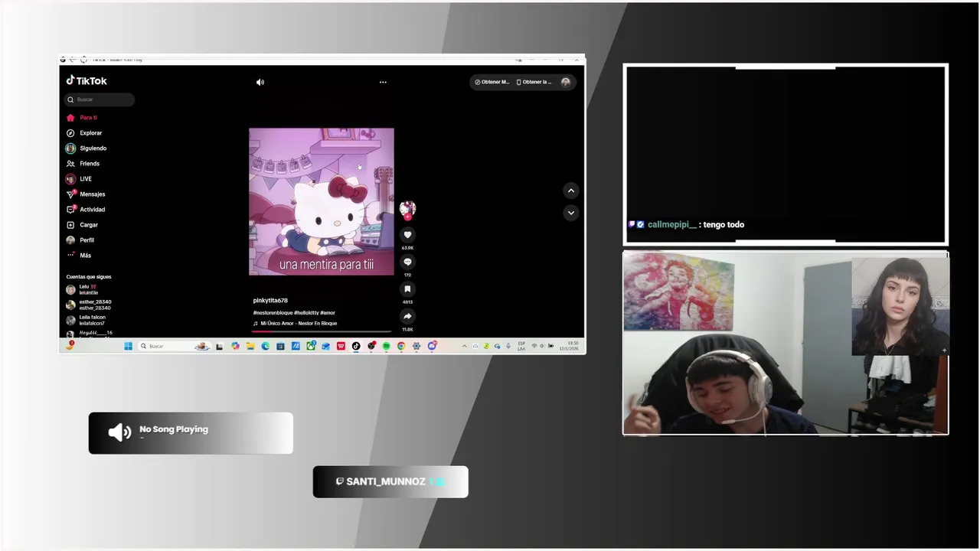This screenshot has width=980, height=551.
Task: Open Spotify from the taskbar
Action: pos(386,346)
